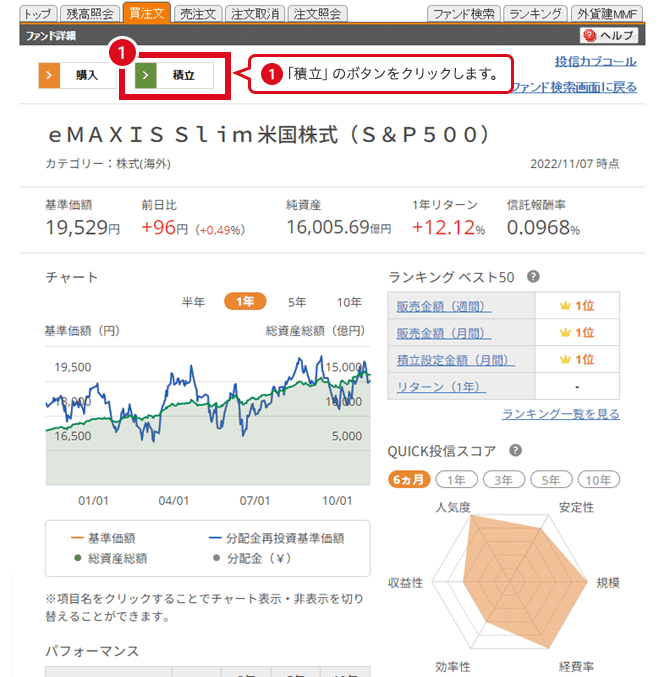Click the crown icon in 積立設定金額（月間） row

[x=565, y=359]
